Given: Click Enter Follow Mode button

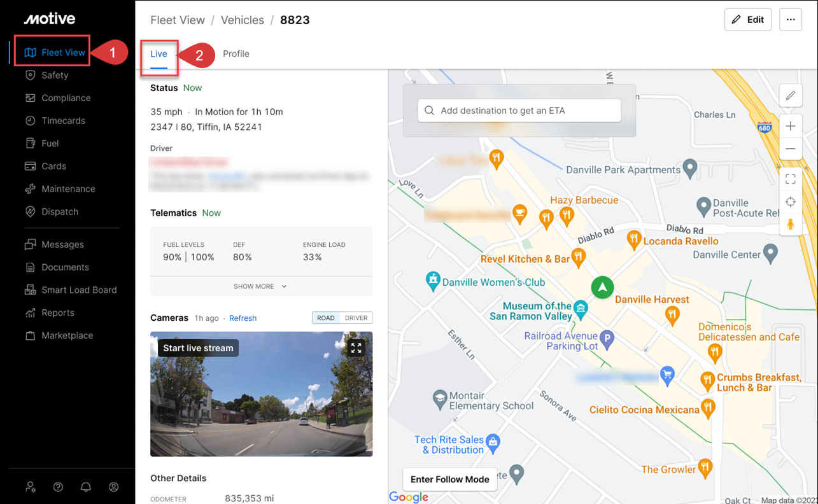Looking at the screenshot, I should pyautogui.click(x=450, y=479).
